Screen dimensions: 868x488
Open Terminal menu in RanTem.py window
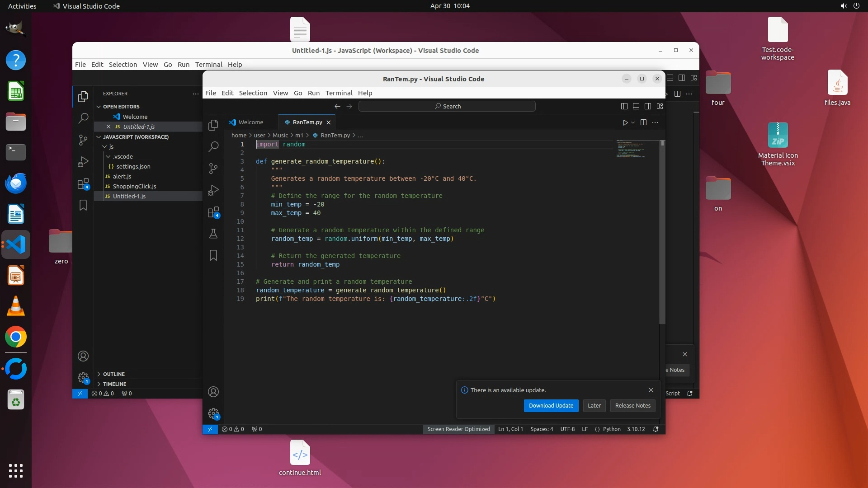tap(339, 93)
